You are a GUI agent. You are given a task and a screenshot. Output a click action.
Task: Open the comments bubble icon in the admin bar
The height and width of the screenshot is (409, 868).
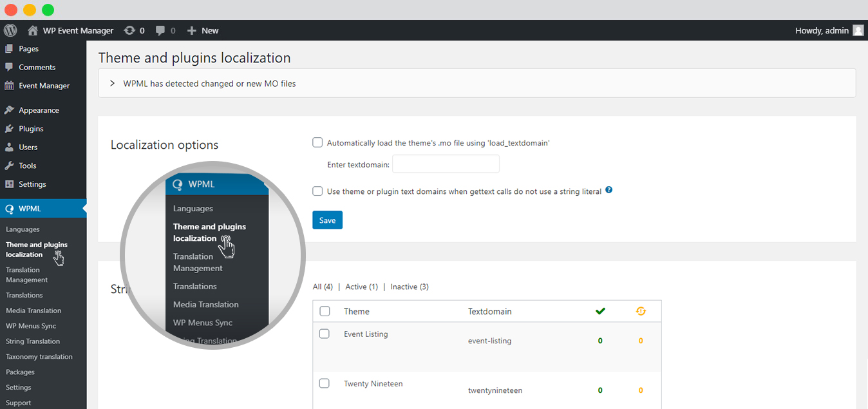(160, 30)
